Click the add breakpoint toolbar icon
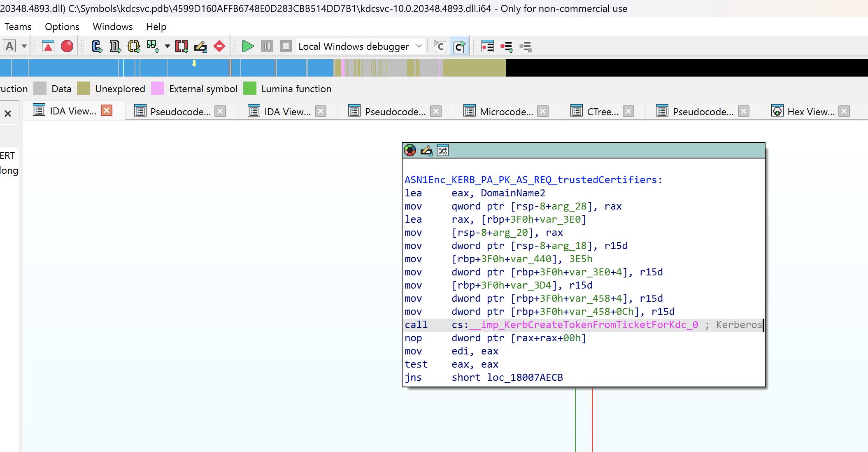The height and width of the screenshot is (452, 868). coord(507,46)
